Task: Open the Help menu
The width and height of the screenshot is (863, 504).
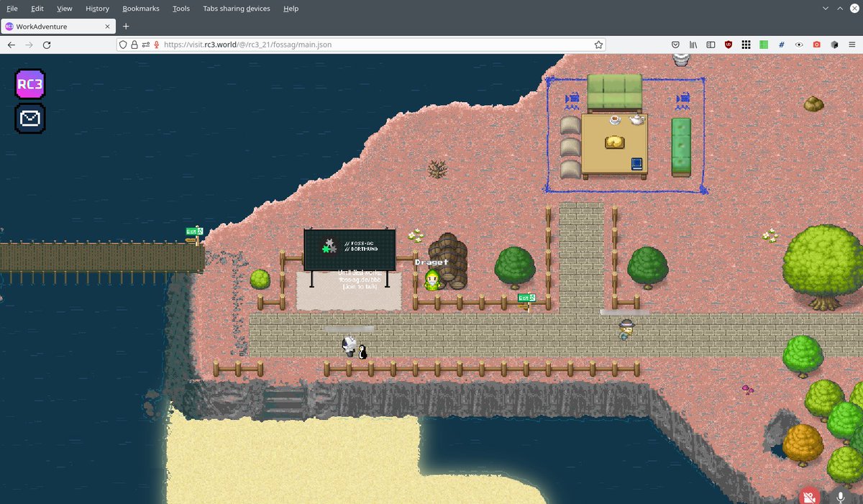Action: click(x=291, y=9)
